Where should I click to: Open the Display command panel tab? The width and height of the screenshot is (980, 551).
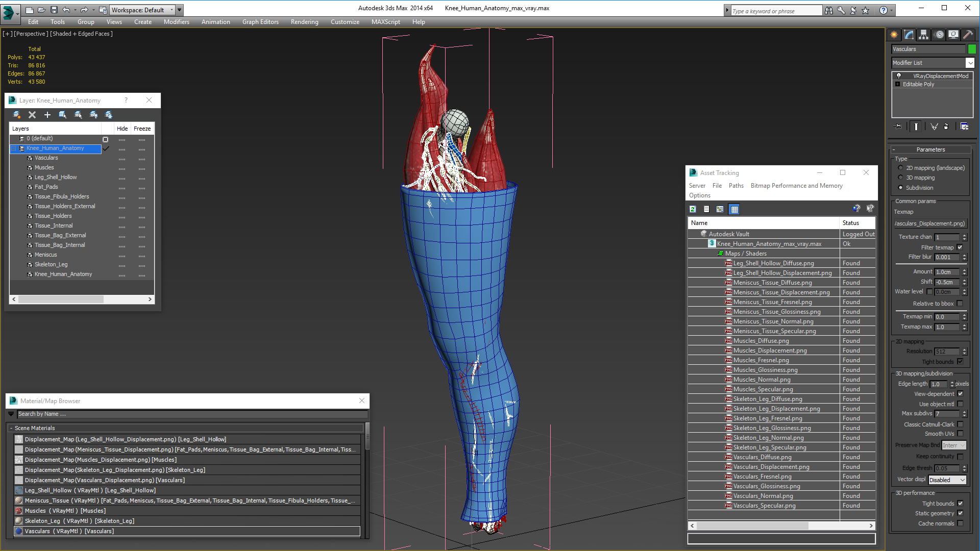[953, 35]
